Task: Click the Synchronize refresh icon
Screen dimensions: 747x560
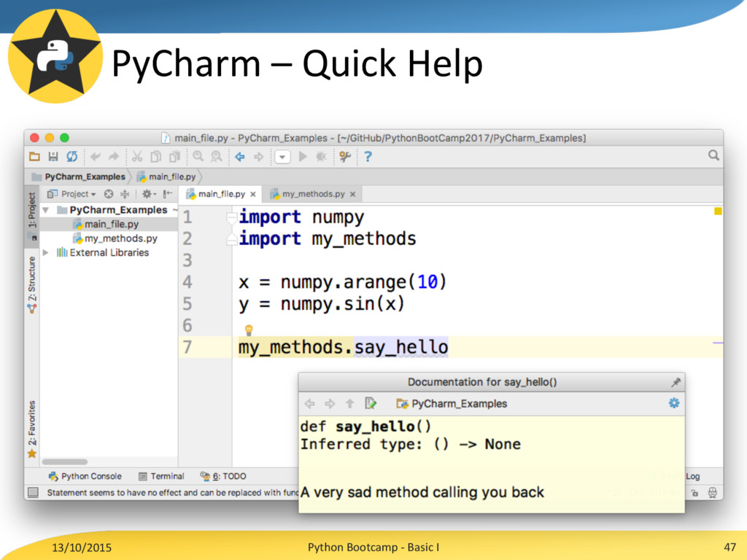Action: point(72,156)
